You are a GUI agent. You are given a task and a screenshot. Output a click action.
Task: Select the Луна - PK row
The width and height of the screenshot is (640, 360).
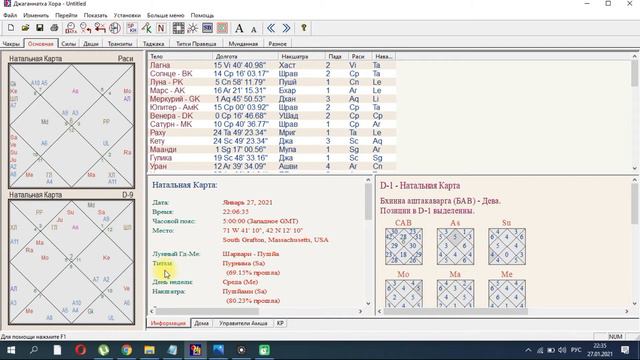pos(271,82)
